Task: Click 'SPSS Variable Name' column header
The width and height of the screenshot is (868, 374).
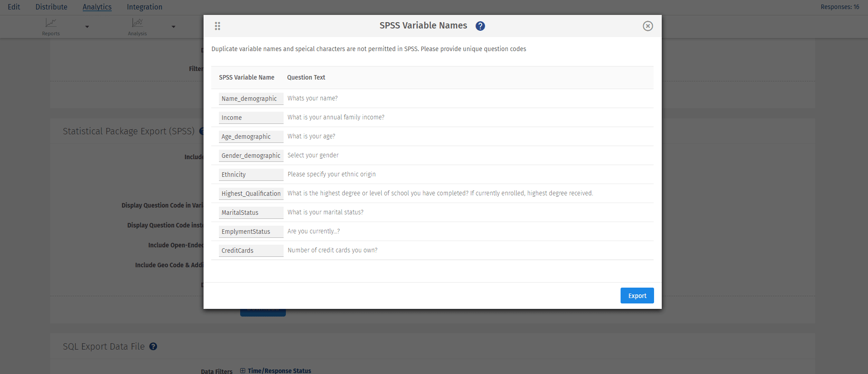Action: tap(247, 77)
